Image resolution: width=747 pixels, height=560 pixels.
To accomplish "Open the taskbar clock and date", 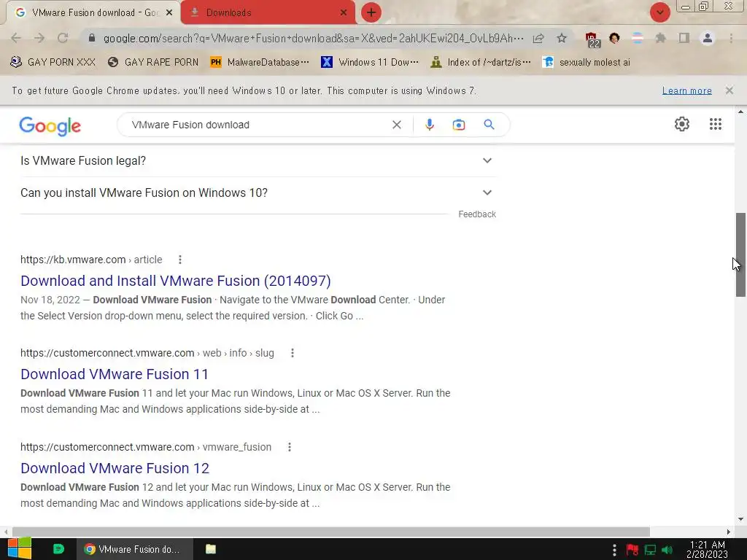I will coord(708,550).
